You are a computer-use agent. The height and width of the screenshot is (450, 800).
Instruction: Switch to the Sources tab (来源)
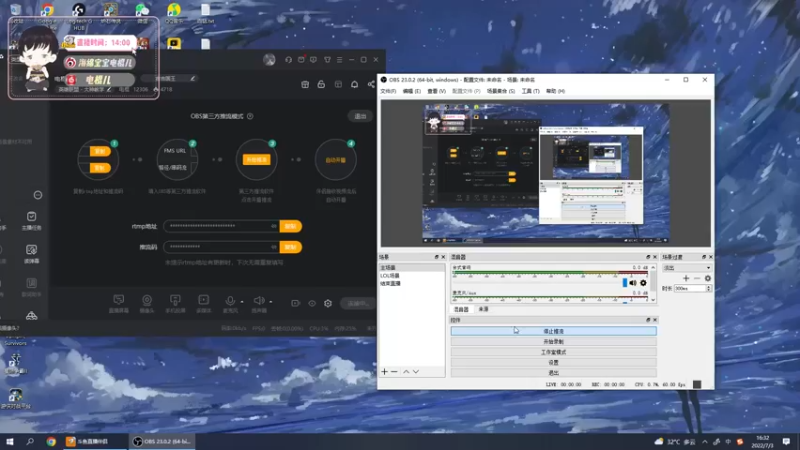483,309
